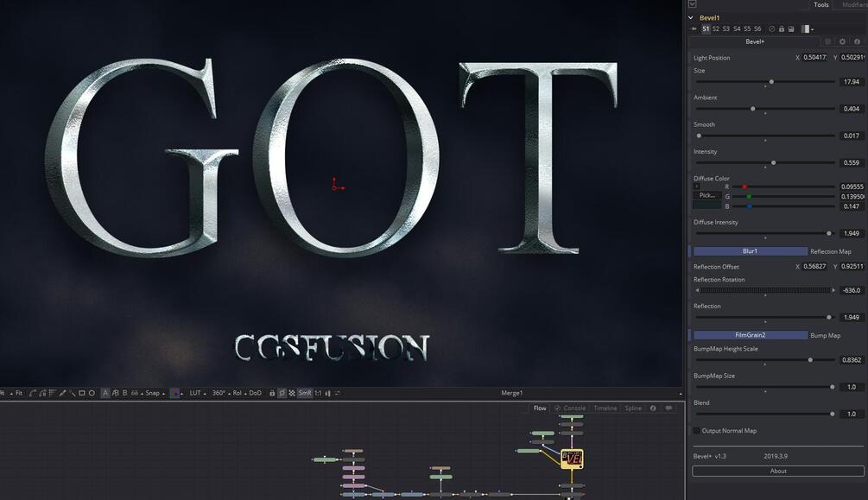Open the info tab icon beside Bevel+ gear

tap(857, 41)
